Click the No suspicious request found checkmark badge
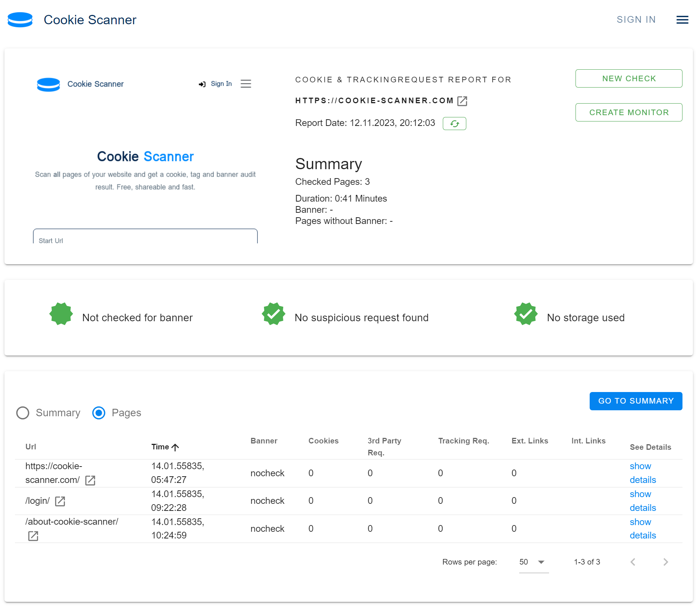The image size is (700, 613). point(274,314)
